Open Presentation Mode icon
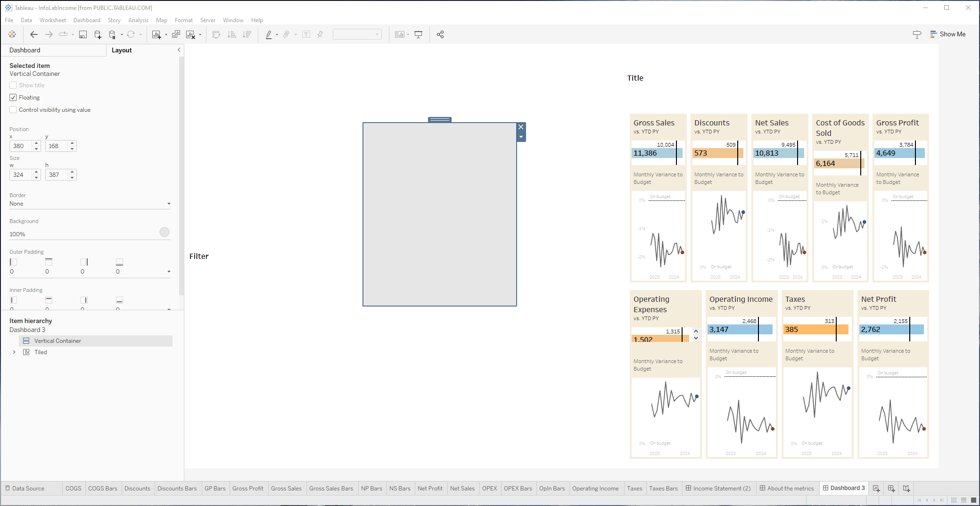980x506 pixels. pyautogui.click(x=418, y=34)
